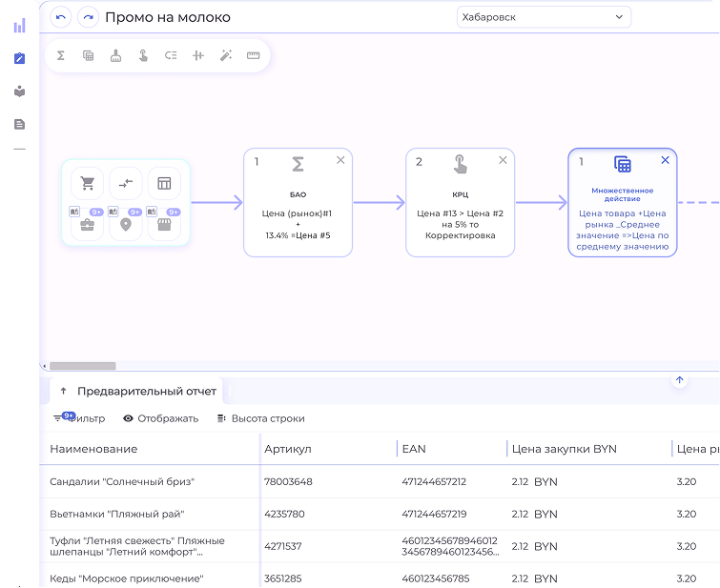Click the undo arrow button
Image resolution: width=720 pixels, height=588 pixels.
pos(62,17)
